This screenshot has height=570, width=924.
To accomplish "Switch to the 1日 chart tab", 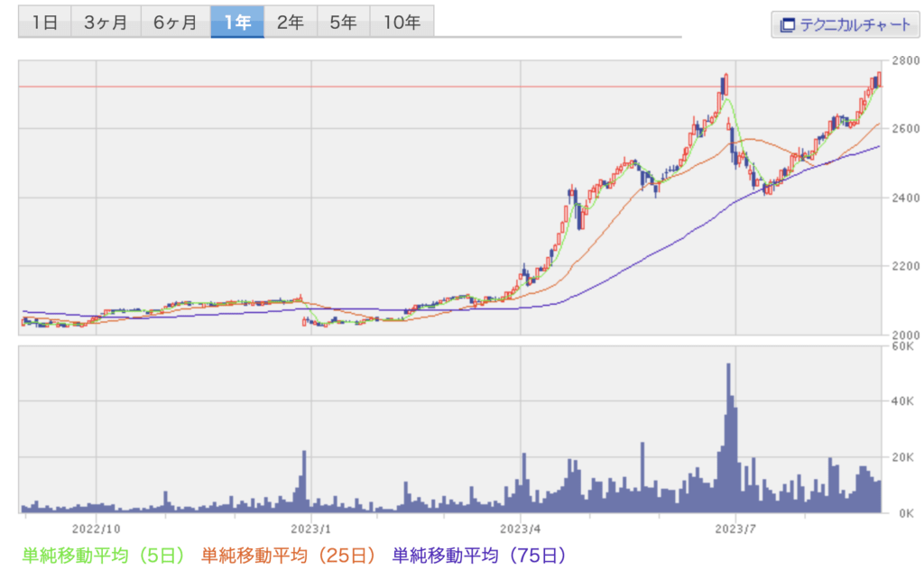I will click(x=44, y=23).
